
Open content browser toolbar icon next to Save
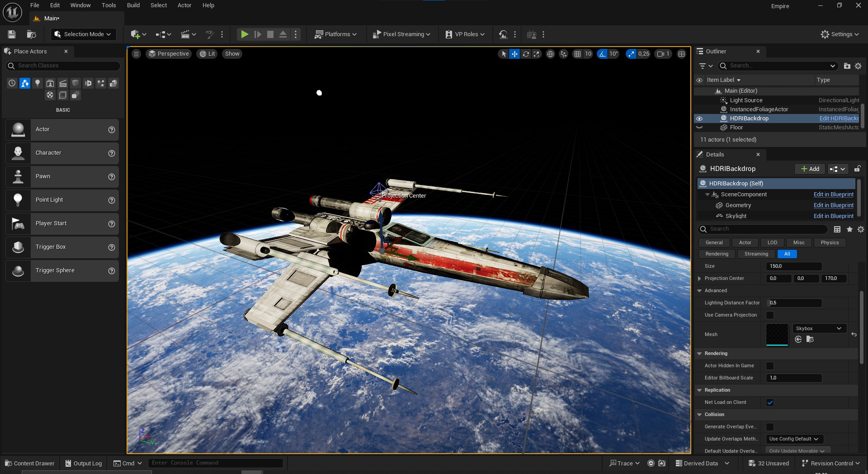click(31, 34)
